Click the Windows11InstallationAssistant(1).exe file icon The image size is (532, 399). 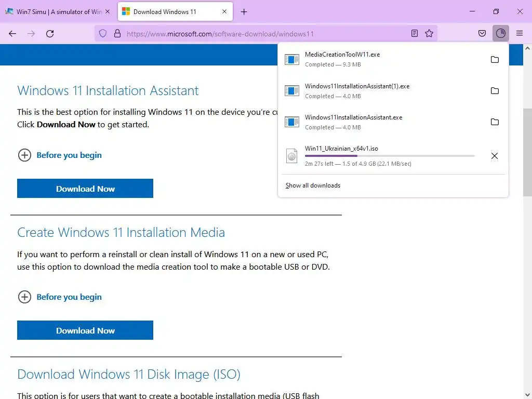click(292, 91)
